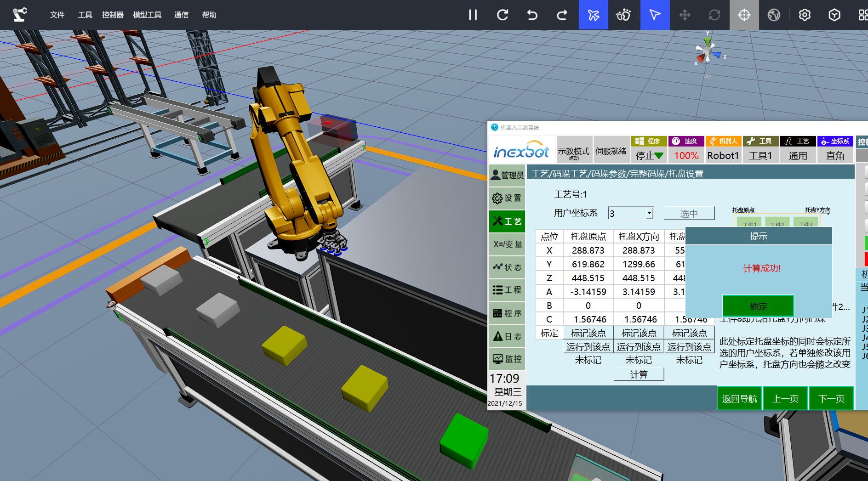
Task: Click the 计算 button
Action: pos(639,374)
